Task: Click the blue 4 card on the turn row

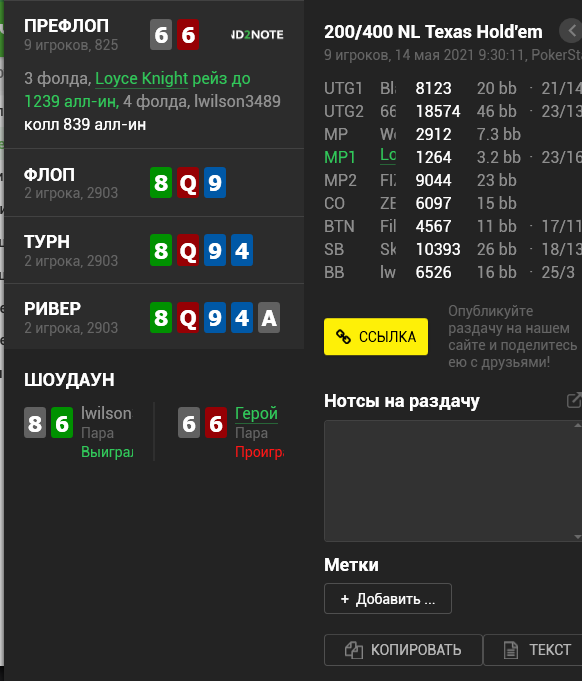Action: pos(242,250)
